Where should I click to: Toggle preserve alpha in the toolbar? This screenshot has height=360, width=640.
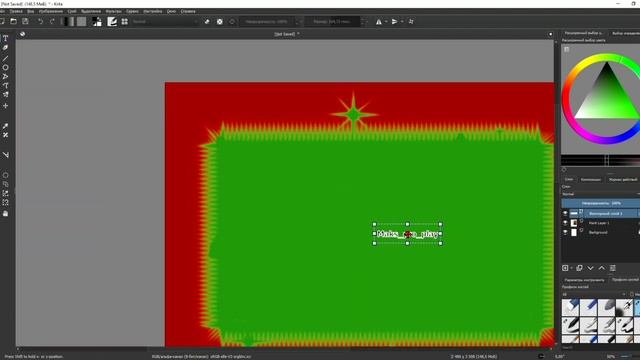tap(220, 21)
